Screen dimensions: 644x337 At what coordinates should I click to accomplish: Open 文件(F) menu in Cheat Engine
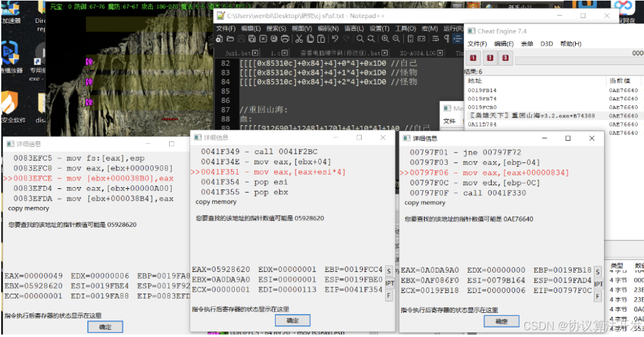click(477, 43)
